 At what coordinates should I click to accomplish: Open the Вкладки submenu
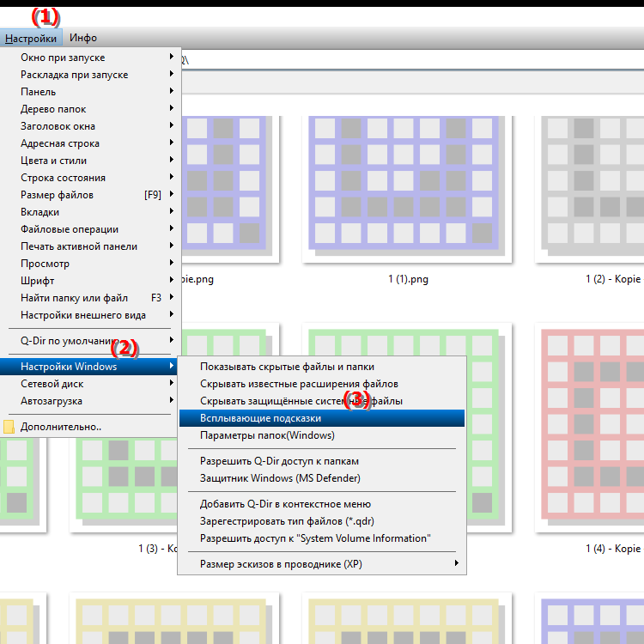90,212
